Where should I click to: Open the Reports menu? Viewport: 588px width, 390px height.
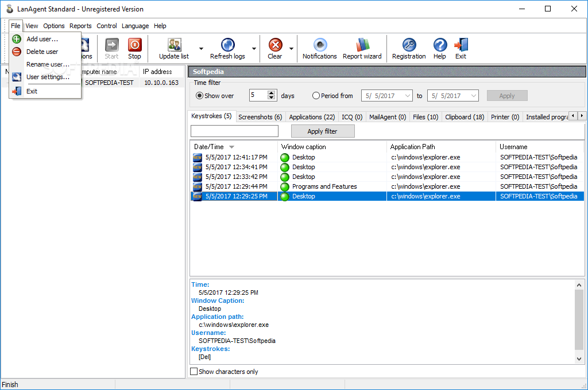pyautogui.click(x=80, y=26)
